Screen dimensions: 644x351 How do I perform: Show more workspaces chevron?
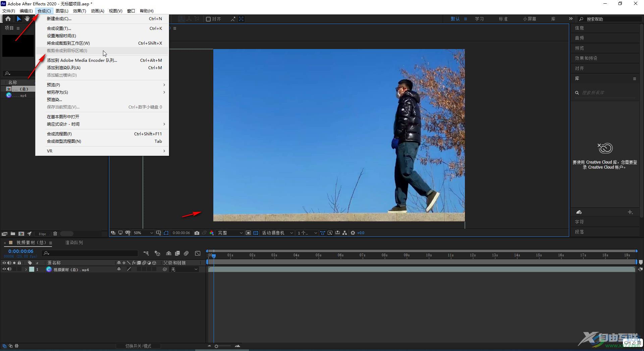coord(571,19)
